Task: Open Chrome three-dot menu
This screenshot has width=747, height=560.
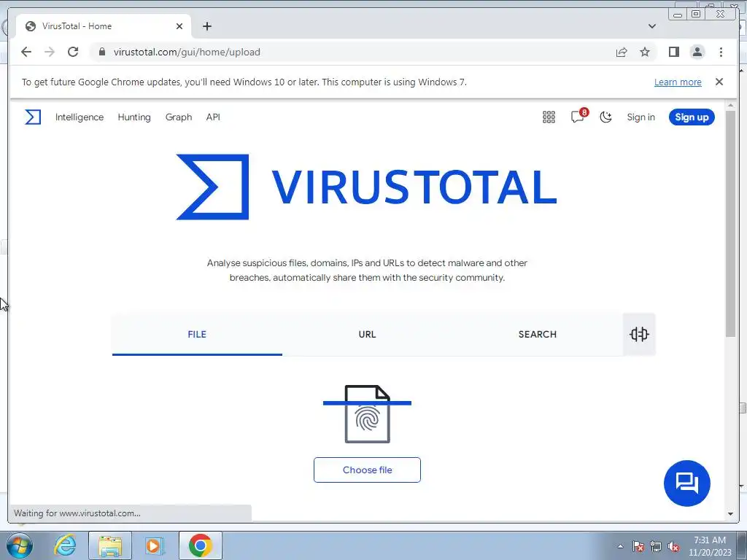Action: [721, 52]
